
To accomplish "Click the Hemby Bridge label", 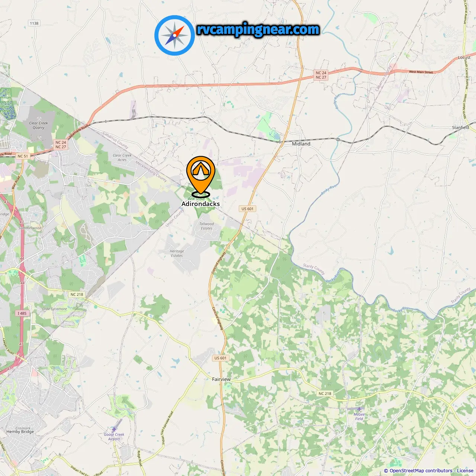I will 20,432.
